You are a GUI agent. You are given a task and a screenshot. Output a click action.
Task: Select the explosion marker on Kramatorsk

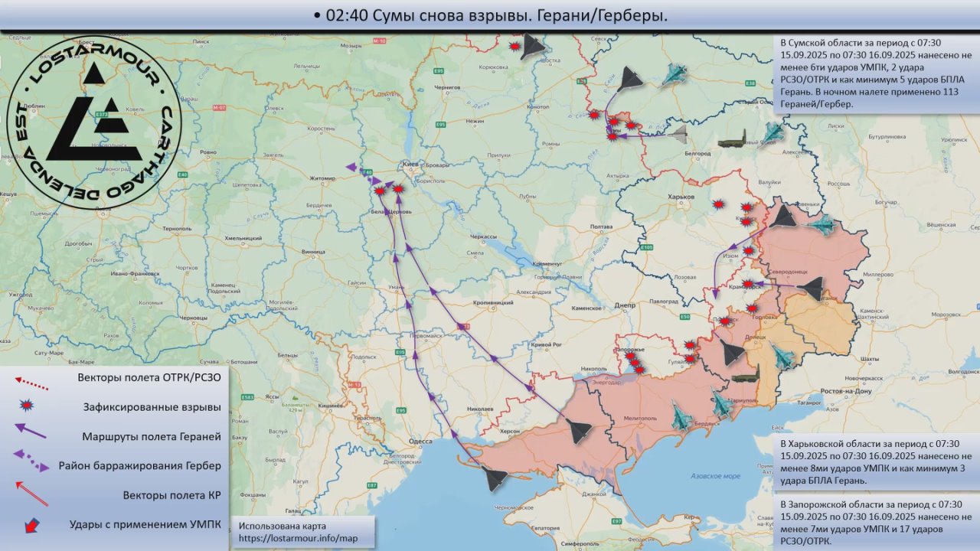747,284
